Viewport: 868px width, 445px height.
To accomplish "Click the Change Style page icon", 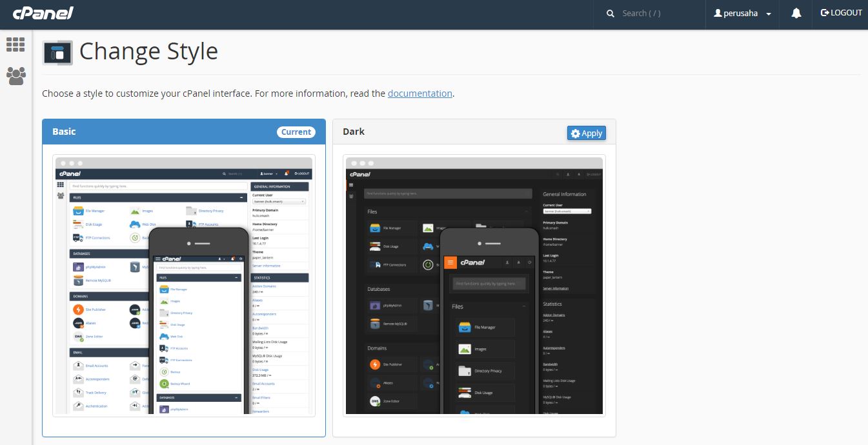I will tap(57, 52).
